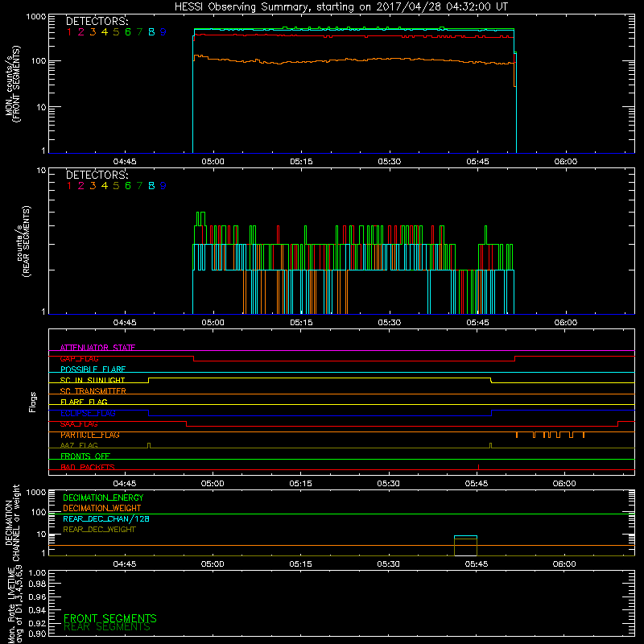Click the BAD_PACKETS label
Screen dimensions: 644x644
[88, 467]
